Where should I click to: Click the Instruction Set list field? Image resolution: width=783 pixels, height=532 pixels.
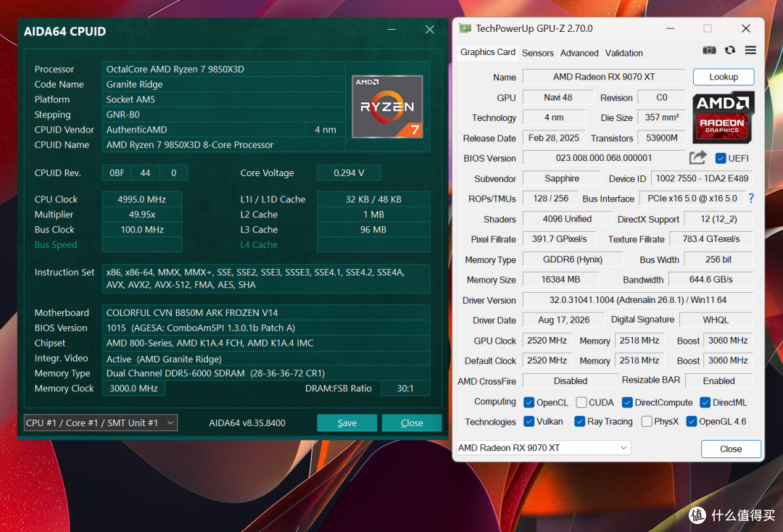tap(265, 278)
